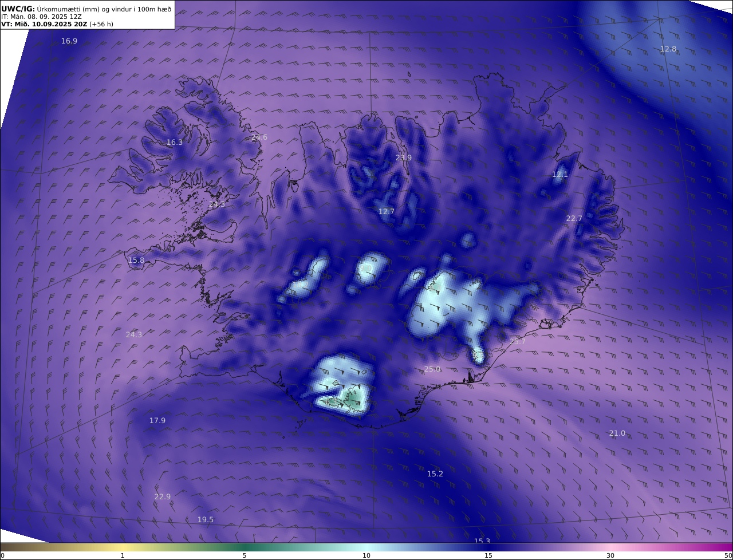Click the value label 22.9
The width and height of the screenshot is (733, 560).
point(163,497)
